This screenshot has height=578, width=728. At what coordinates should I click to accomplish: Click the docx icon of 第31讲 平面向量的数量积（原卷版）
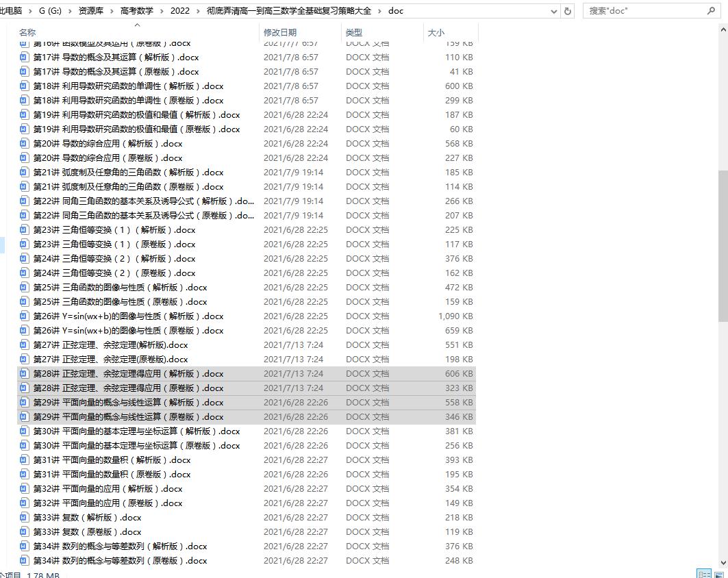(x=24, y=475)
